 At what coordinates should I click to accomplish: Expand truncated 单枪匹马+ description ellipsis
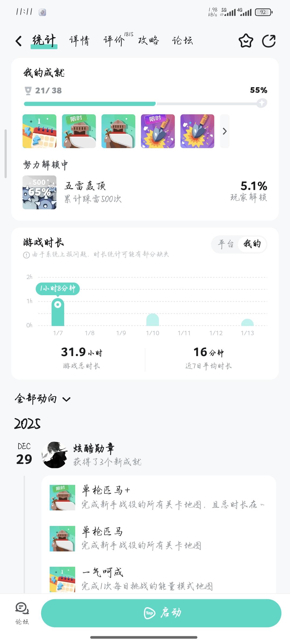tap(262, 505)
